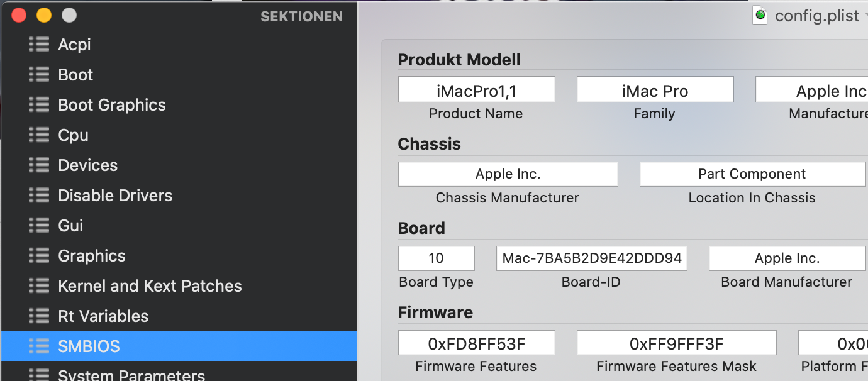868x381 pixels.
Task: Select the Graphics section
Action: coord(92,256)
